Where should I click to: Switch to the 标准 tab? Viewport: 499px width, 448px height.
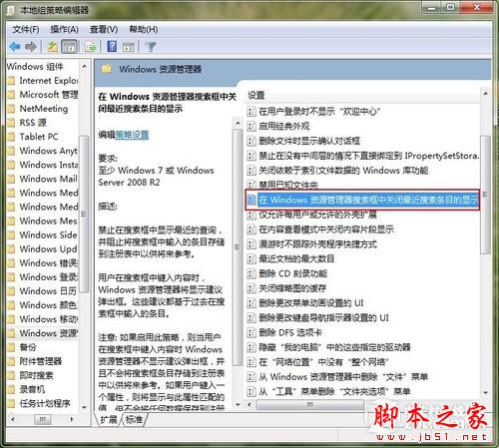135,420
